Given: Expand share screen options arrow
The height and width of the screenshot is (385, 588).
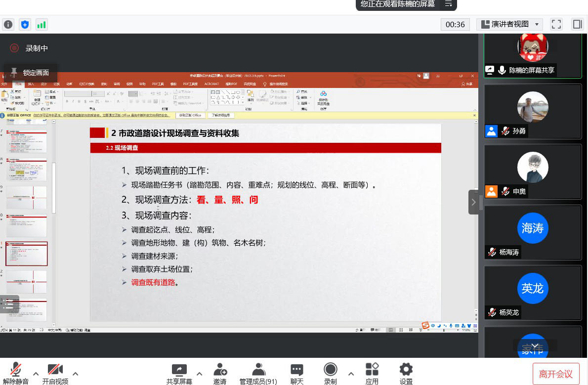Looking at the screenshot, I should coord(199,374).
